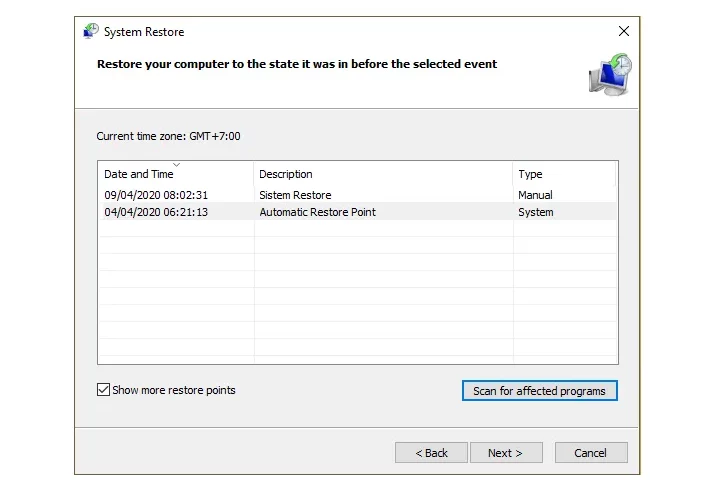Click Scan for affected programs button
The image size is (715, 500).
pos(540,391)
